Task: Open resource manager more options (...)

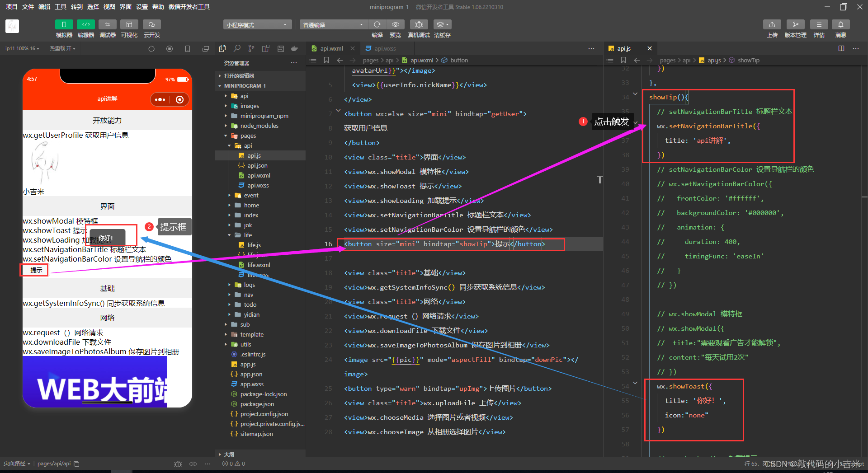Action: tap(294, 63)
